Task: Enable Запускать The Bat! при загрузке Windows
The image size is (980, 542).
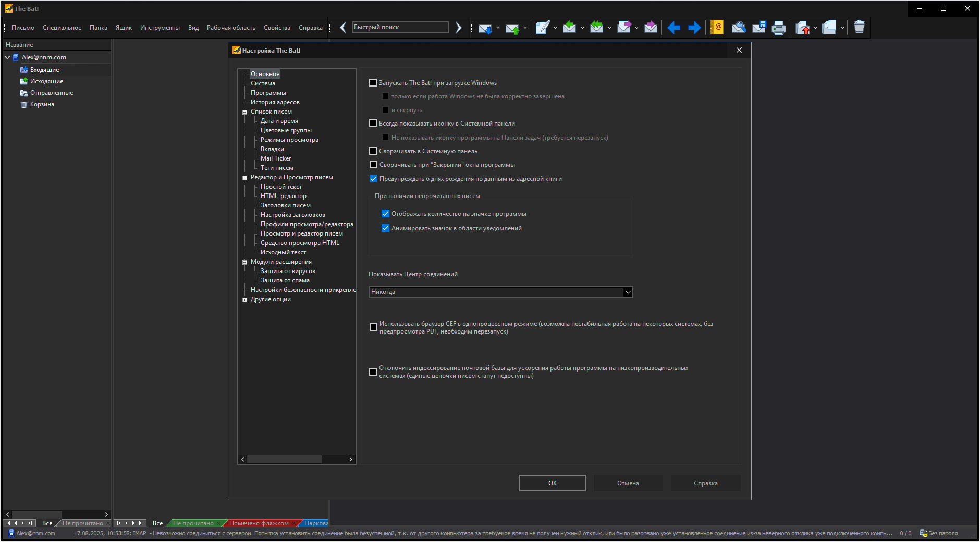Action: pos(373,82)
